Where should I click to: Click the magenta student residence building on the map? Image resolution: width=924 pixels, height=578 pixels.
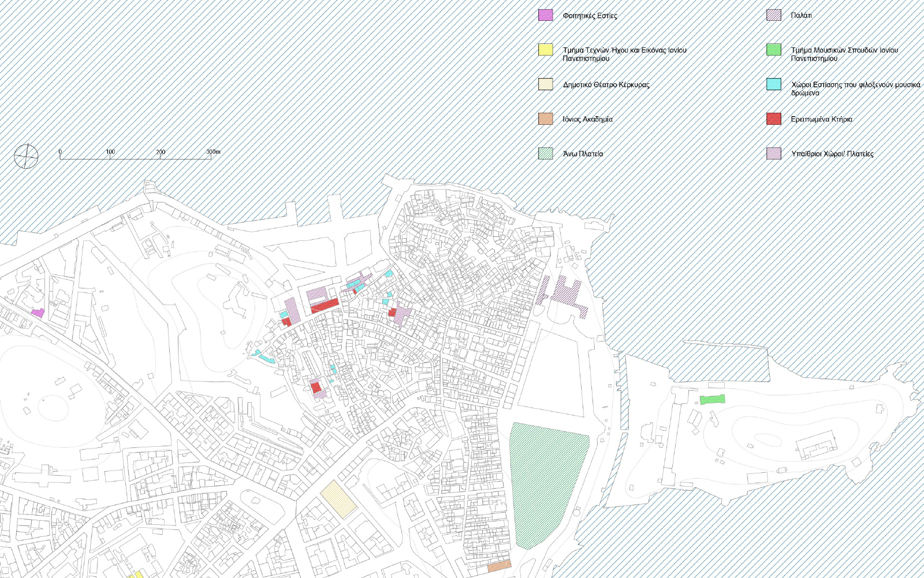[38, 313]
